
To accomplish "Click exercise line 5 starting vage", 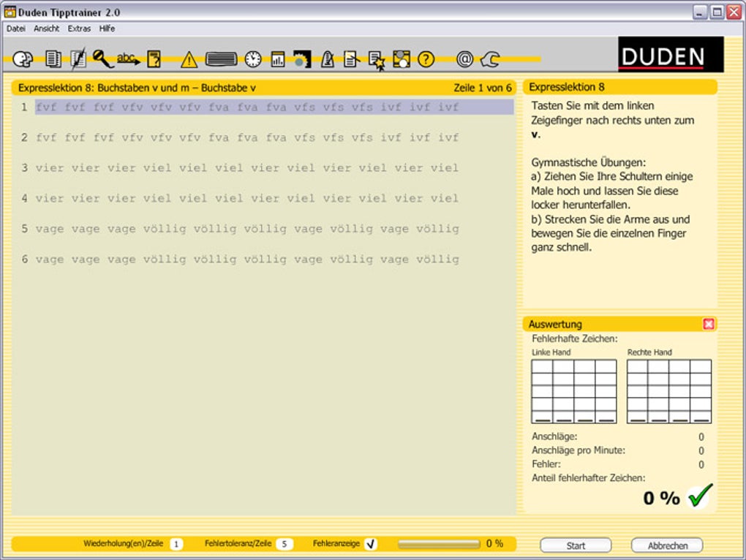I will click(x=247, y=229).
